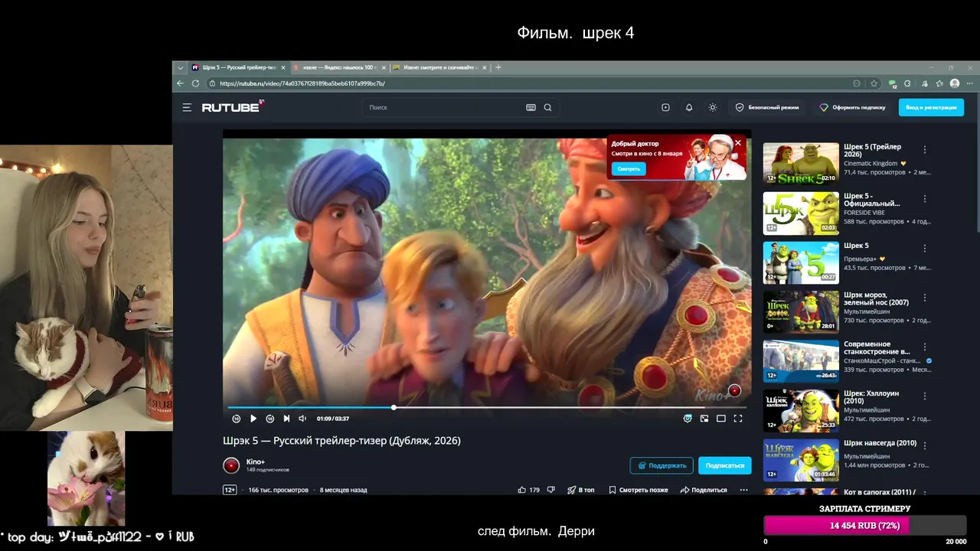The height and width of the screenshot is (551, 980).
Task: Bookmark page with the star icon
Action: [x=874, y=83]
